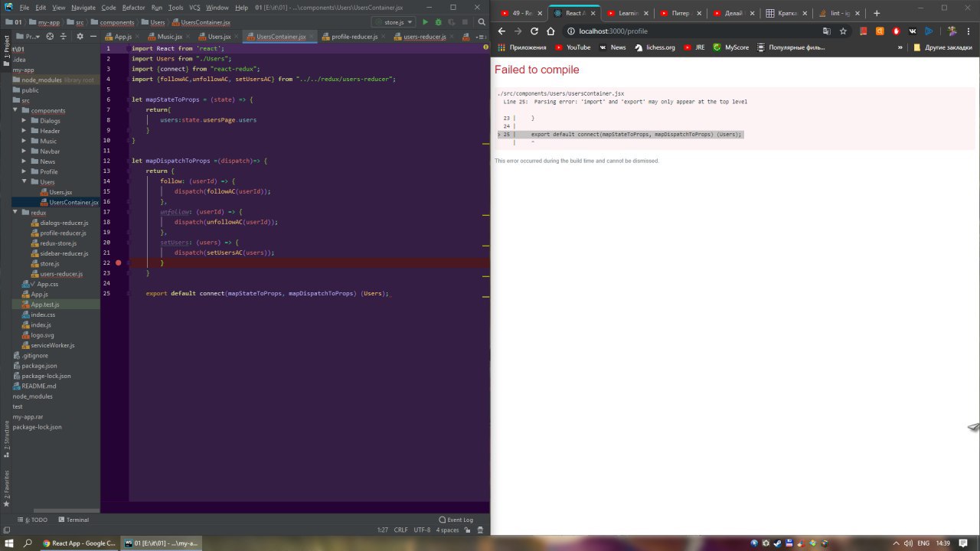Open Windows taskbar search

pyautogui.click(x=28, y=543)
